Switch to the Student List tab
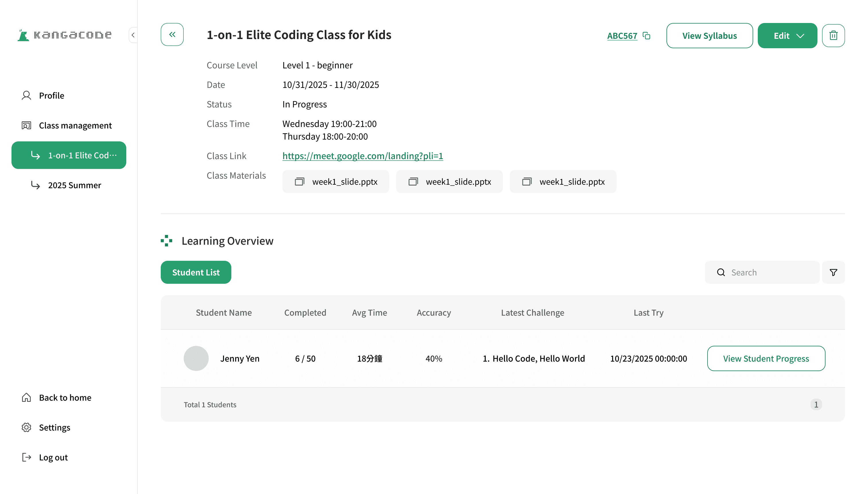The image size is (868, 494). click(196, 273)
